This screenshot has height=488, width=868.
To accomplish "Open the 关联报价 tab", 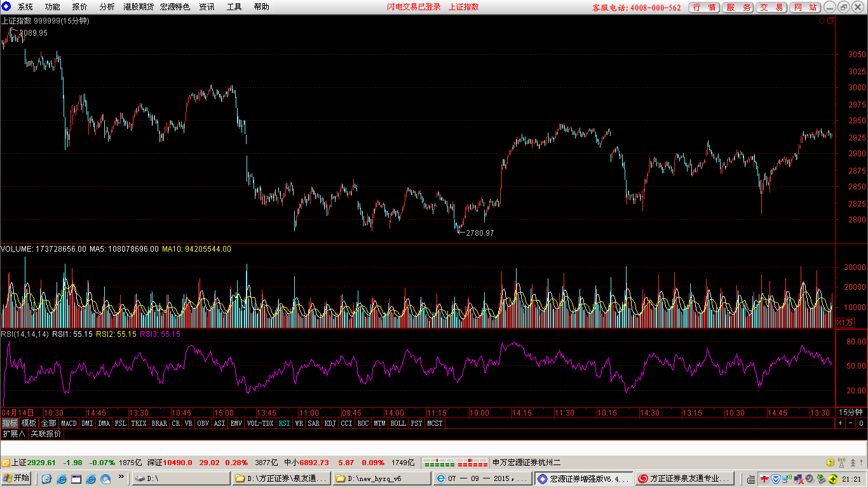I will point(46,434).
